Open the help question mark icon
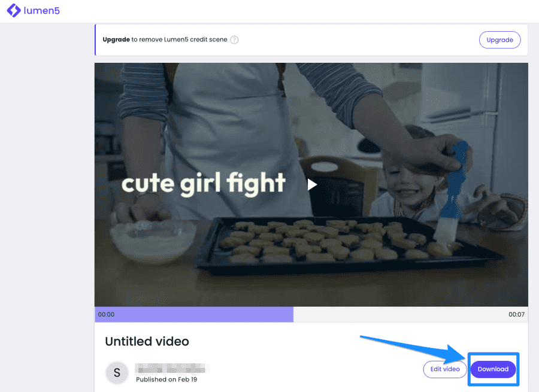Screen dimensions: 539x392 coord(234,40)
